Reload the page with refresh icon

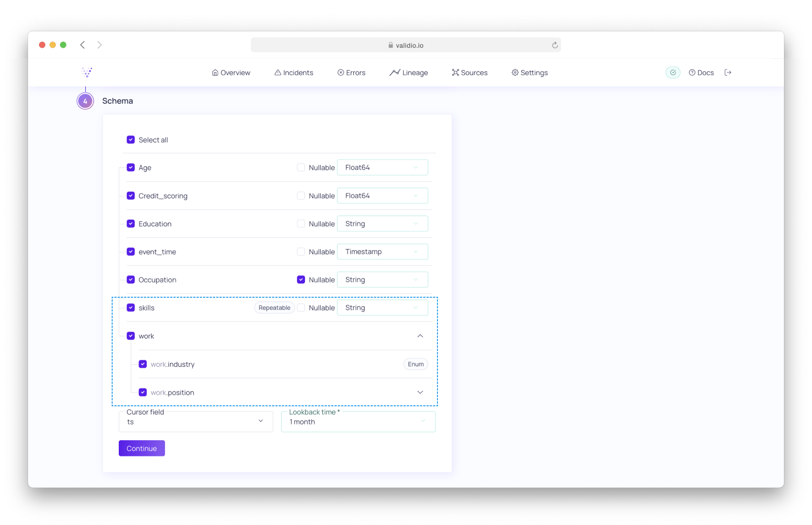tap(555, 45)
